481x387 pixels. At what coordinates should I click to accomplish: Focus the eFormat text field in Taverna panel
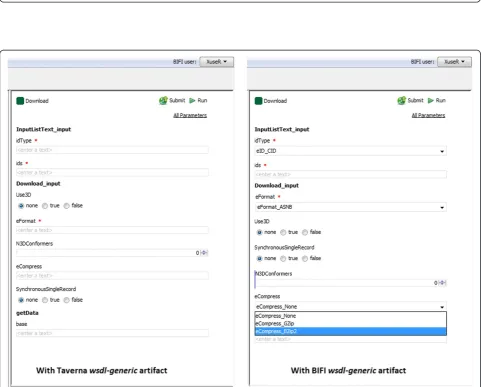[112, 230]
